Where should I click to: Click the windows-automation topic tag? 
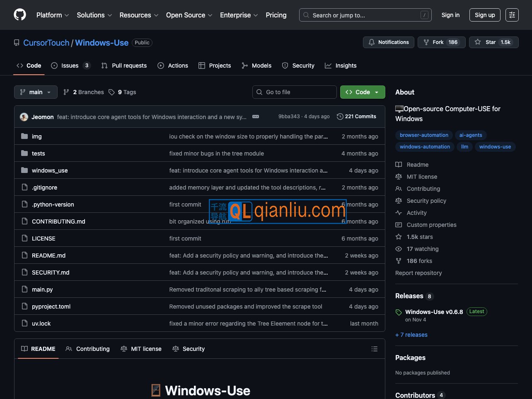[424, 147]
